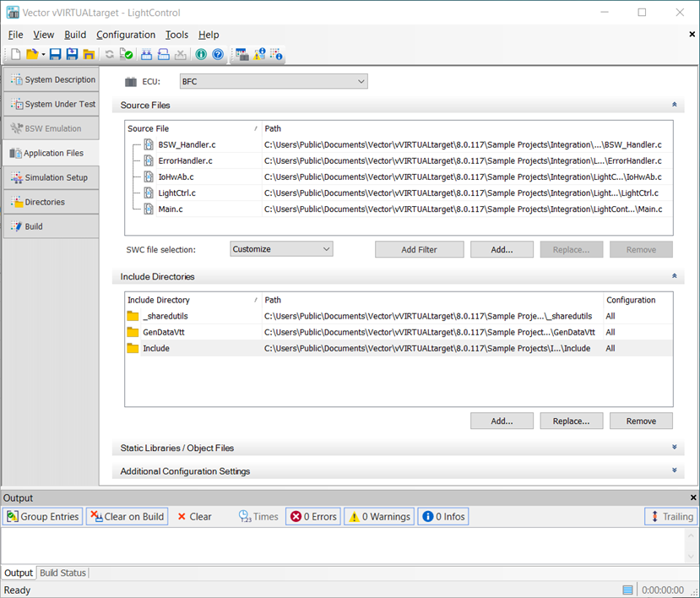Select the Include folder directory row
Image resolution: width=700 pixels, height=598 pixels.
pos(399,348)
